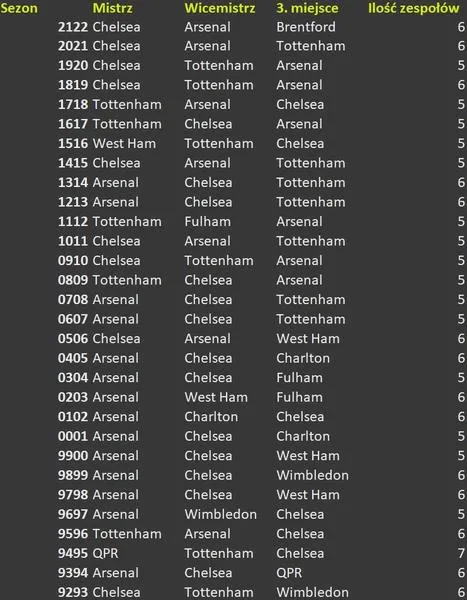The height and width of the screenshot is (600, 467).
Task: Click team count 7 in 9495 row
Action: point(461,554)
